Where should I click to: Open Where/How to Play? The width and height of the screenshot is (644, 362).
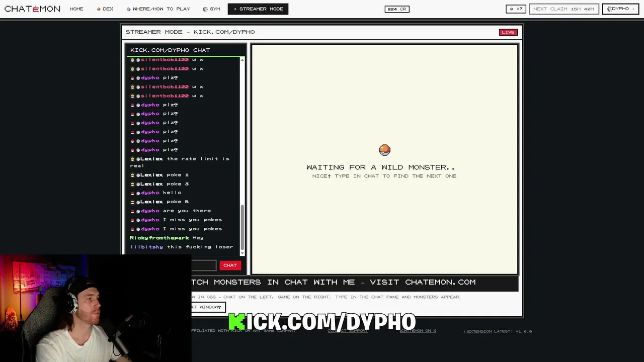pos(158,9)
